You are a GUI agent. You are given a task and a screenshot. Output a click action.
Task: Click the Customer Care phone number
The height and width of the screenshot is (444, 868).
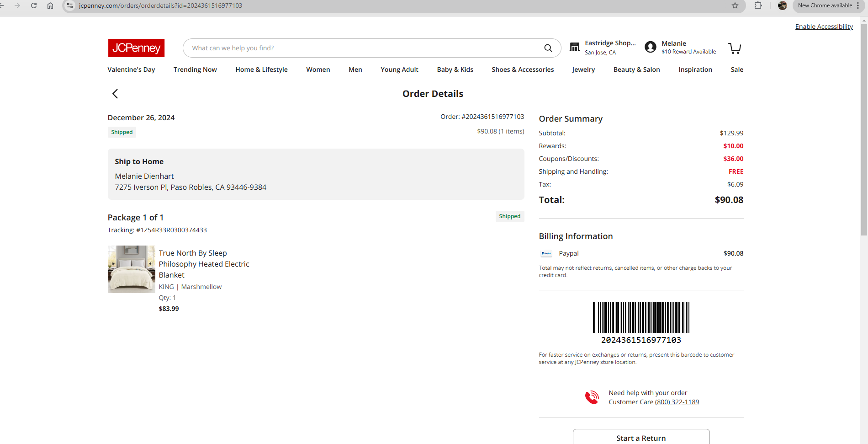[x=677, y=402]
